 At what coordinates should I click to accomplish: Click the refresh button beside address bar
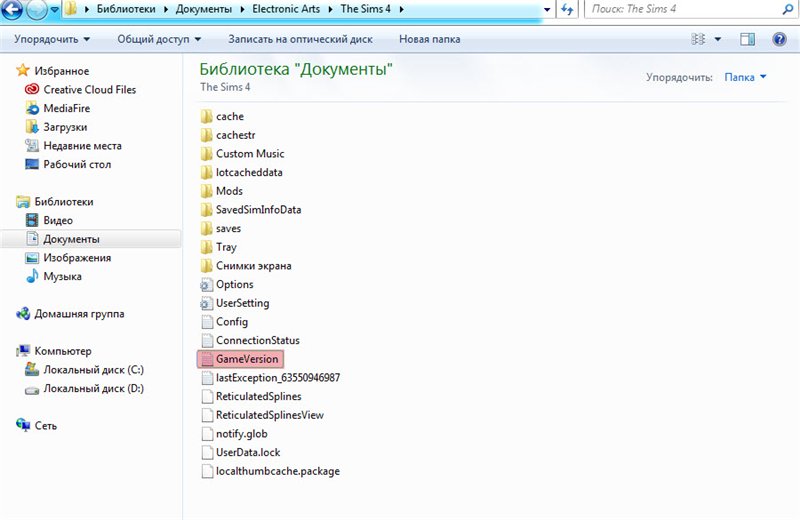click(x=567, y=9)
